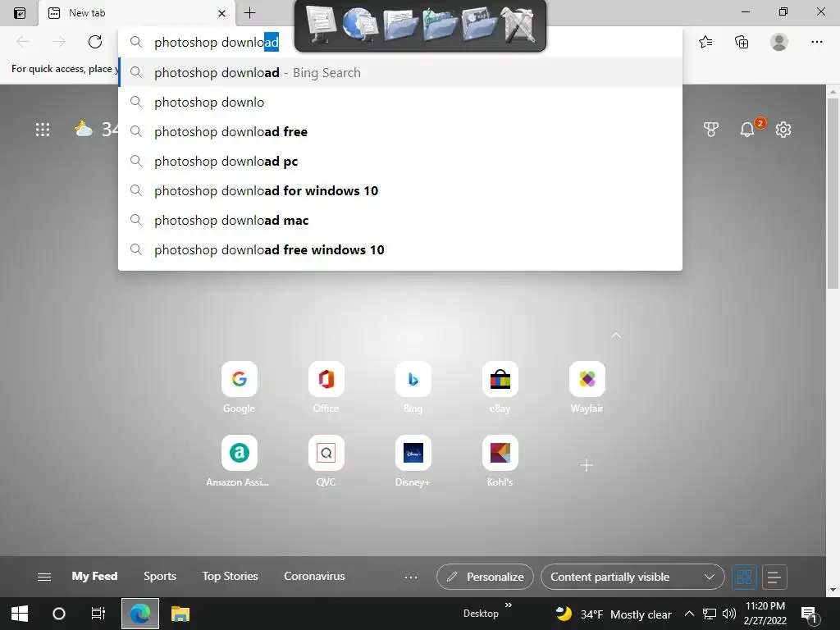Click the user profile avatar
The image size is (840, 630).
tap(779, 42)
